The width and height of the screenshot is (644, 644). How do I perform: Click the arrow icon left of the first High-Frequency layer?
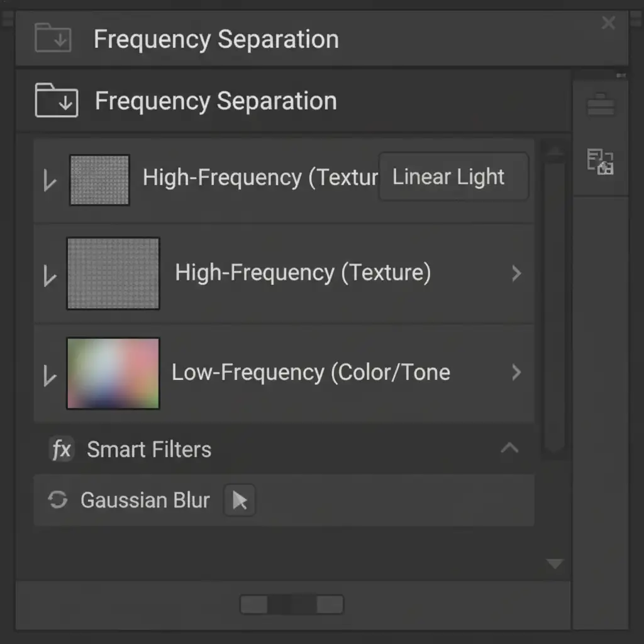tap(50, 182)
